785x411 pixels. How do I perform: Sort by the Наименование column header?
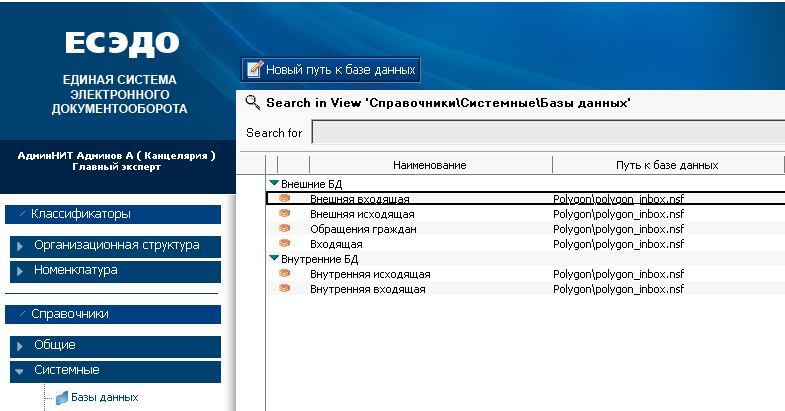click(430, 165)
